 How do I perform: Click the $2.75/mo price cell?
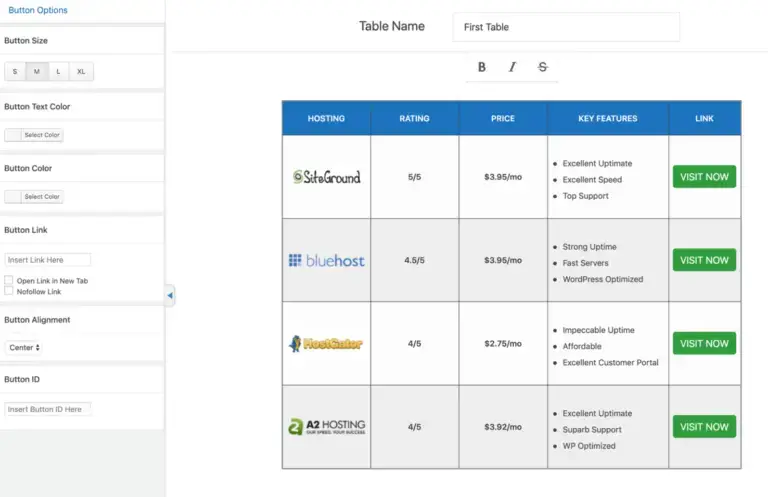click(x=503, y=344)
